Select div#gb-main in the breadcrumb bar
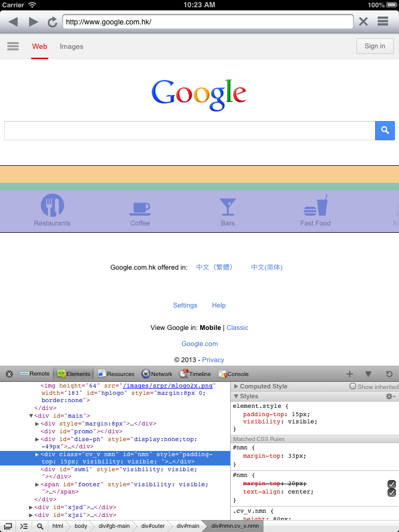399x532 pixels. (114, 526)
